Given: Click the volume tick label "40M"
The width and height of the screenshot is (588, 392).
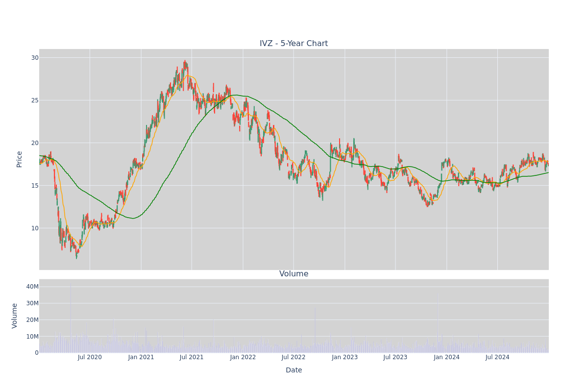Looking at the screenshot, I should [x=32, y=287].
